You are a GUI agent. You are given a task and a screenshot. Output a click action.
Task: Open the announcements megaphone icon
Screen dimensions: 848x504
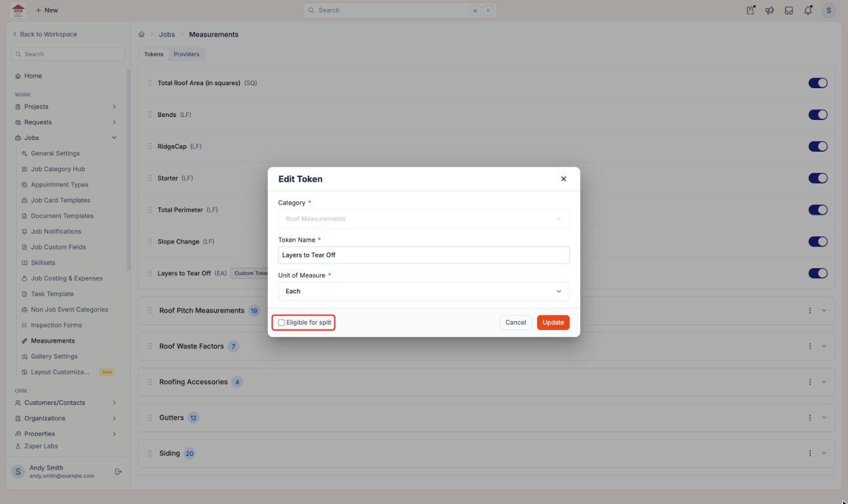[769, 10]
